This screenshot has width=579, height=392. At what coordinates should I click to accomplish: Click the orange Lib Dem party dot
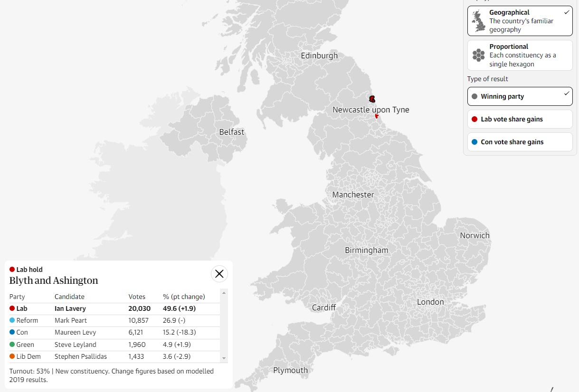coord(12,356)
